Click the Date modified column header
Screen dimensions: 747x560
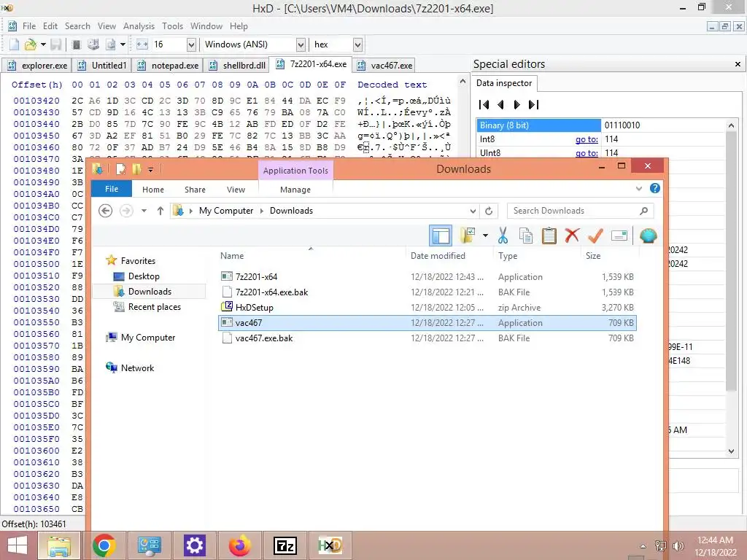pos(438,256)
